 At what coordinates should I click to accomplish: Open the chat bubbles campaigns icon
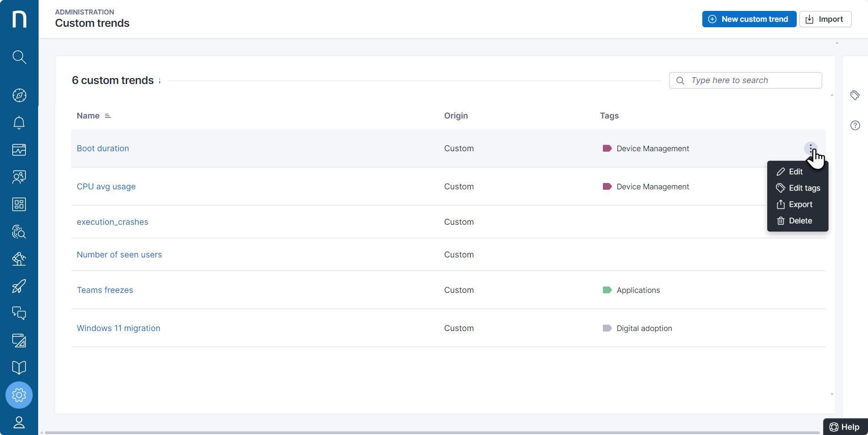(19, 313)
